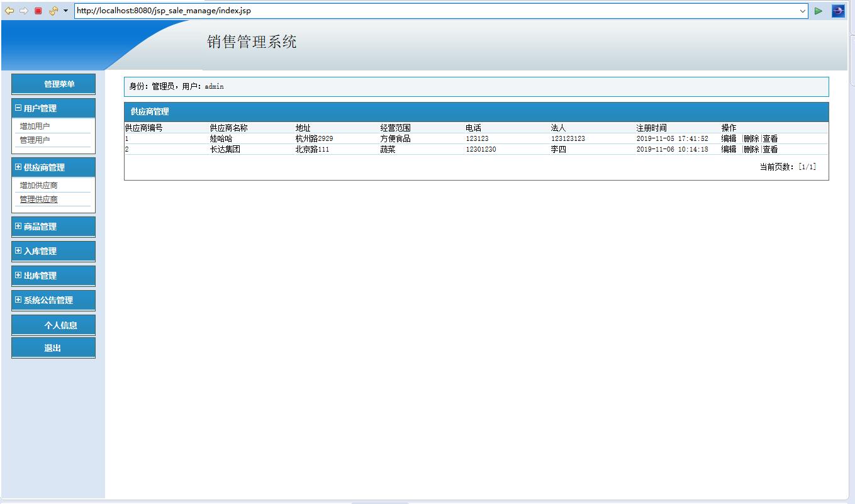Select 增加用户 under 用户管理

(x=31, y=124)
